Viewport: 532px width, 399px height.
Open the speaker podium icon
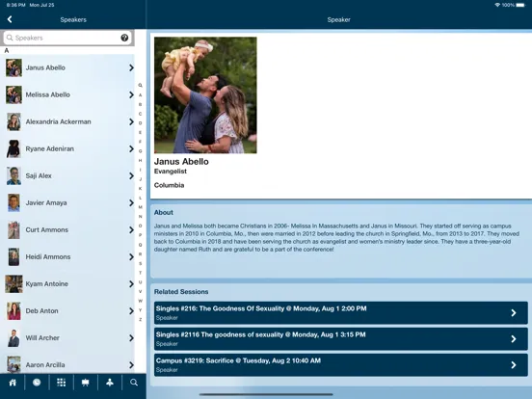[x=110, y=383]
